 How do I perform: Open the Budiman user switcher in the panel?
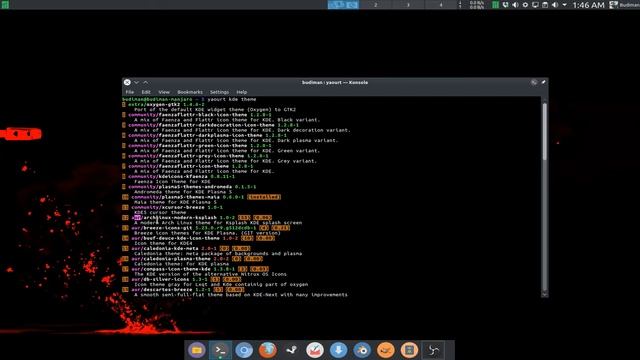[624, 5]
